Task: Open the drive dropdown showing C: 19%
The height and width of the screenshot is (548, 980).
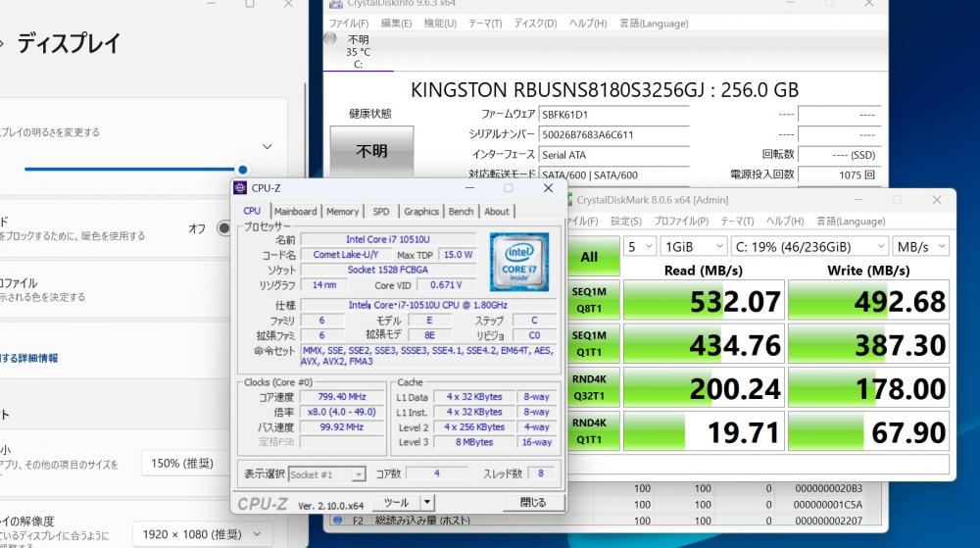Action: pos(810,247)
